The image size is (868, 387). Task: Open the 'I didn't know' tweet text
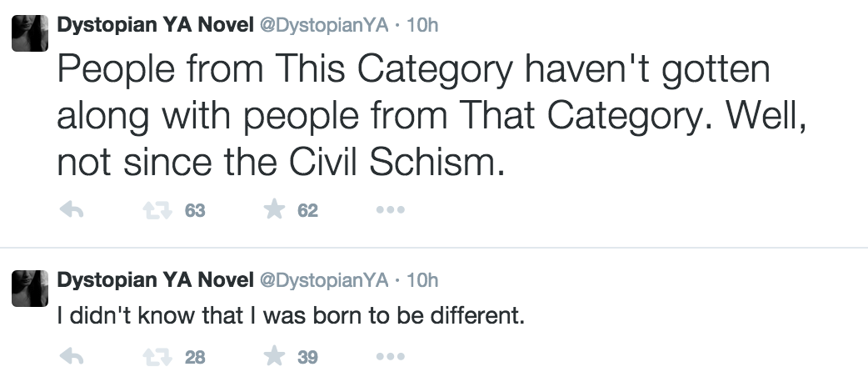tap(290, 319)
